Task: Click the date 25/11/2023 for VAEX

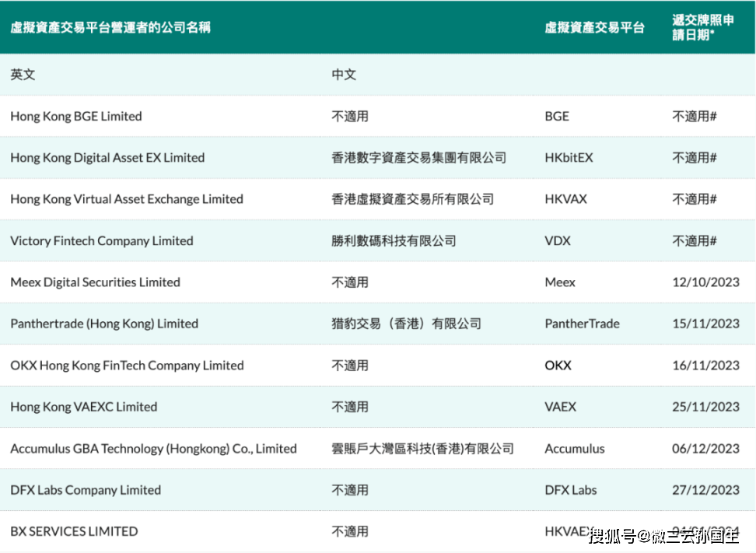Action: (705, 406)
